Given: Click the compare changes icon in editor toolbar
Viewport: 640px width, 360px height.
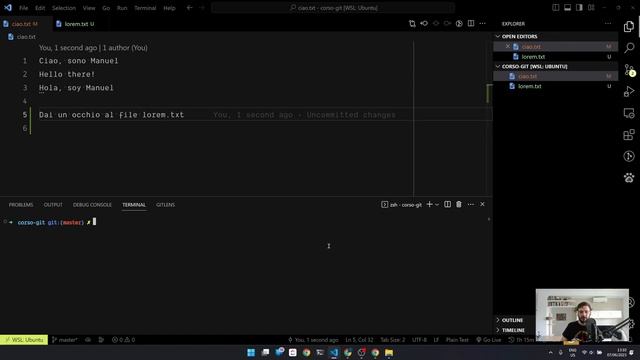Looking at the screenshot, I should click(x=412, y=24).
